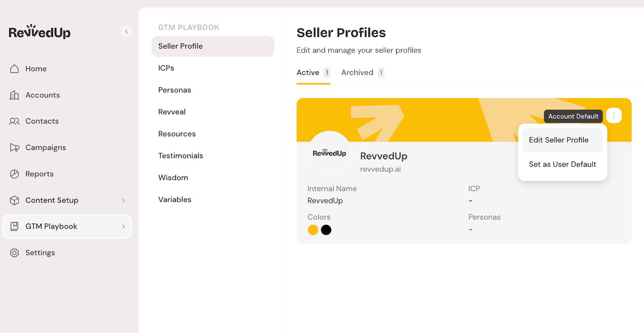Click the Settings gear icon
644x333 pixels.
coord(14,253)
